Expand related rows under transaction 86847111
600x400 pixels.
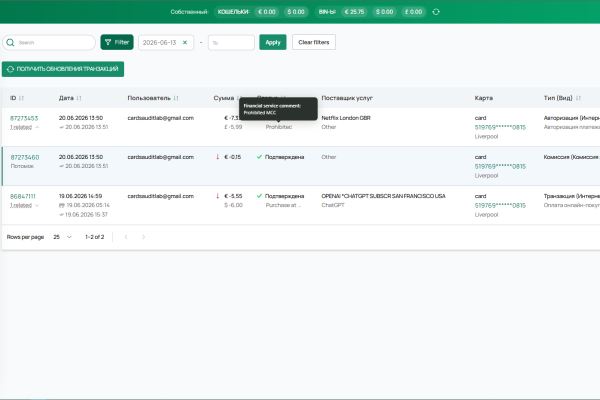pos(37,206)
